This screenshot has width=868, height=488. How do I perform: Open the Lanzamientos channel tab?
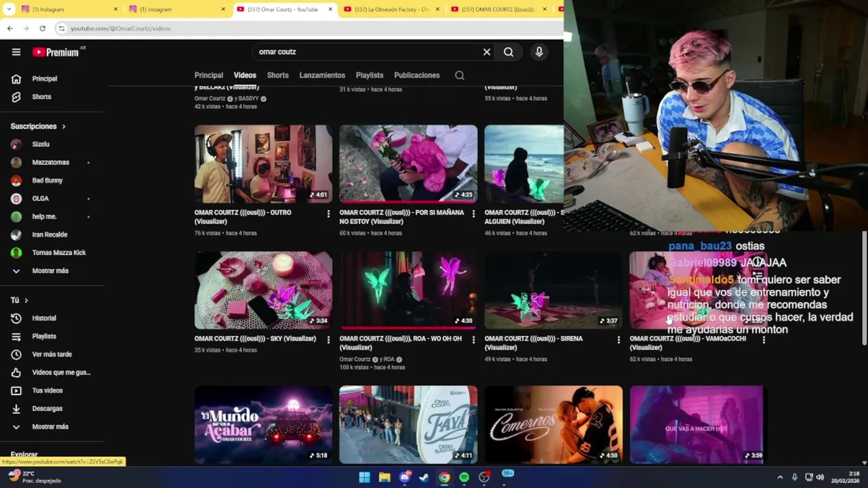322,75
